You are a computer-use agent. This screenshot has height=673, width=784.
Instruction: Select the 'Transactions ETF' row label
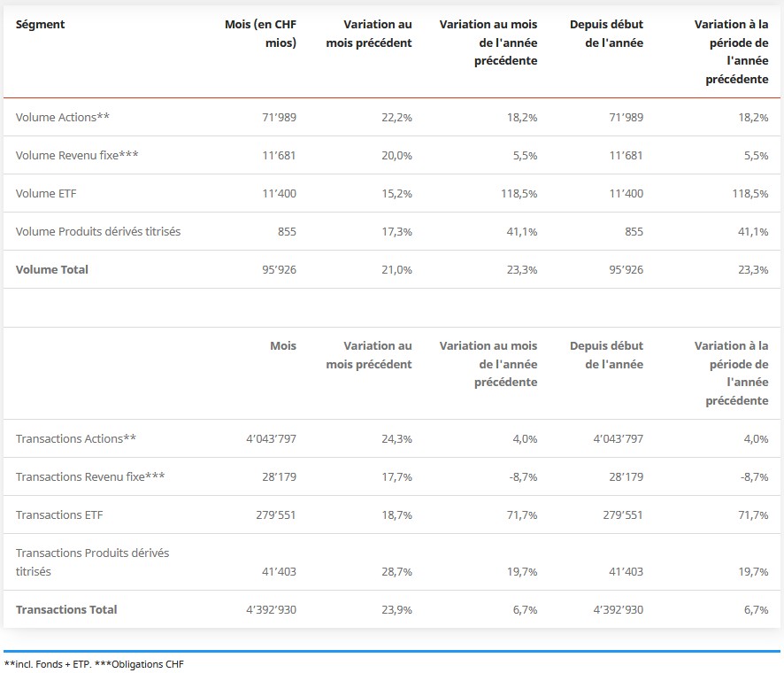point(60,515)
